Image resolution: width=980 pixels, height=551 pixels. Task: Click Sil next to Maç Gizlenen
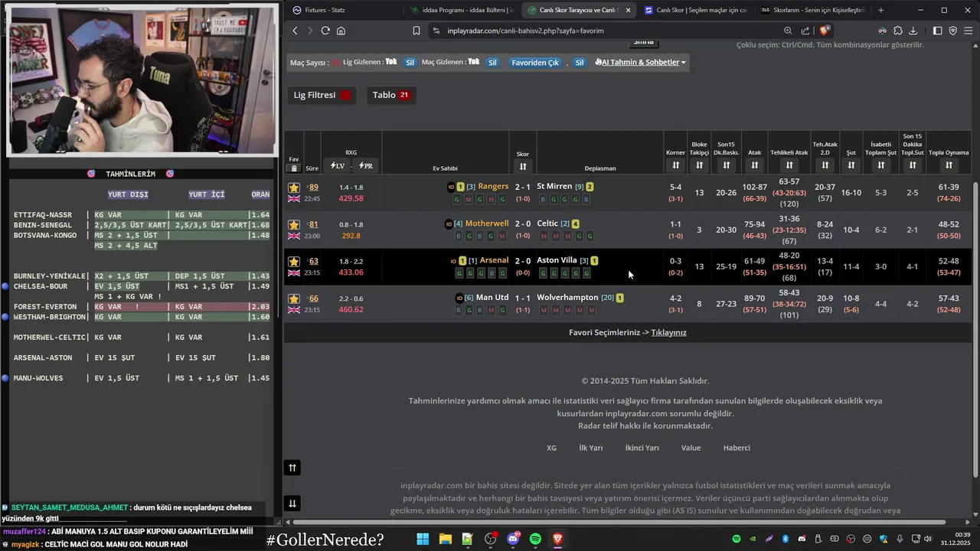tap(492, 63)
